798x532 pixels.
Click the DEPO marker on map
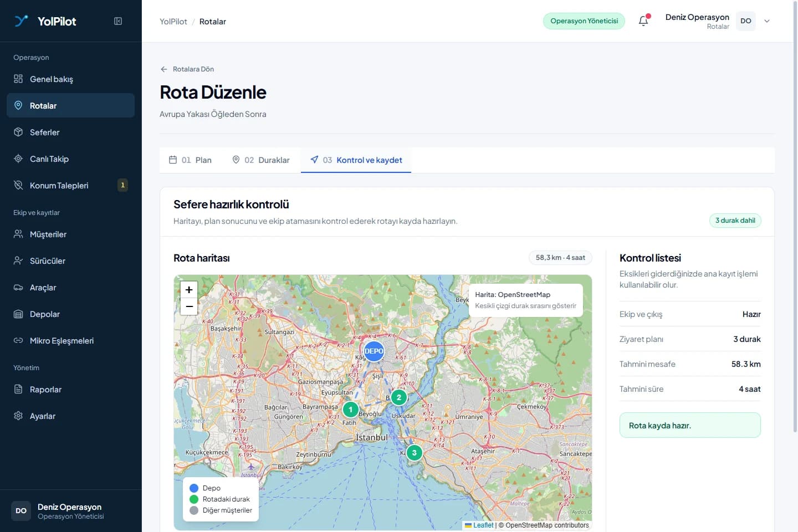pyautogui.click(x=374, y=351)
